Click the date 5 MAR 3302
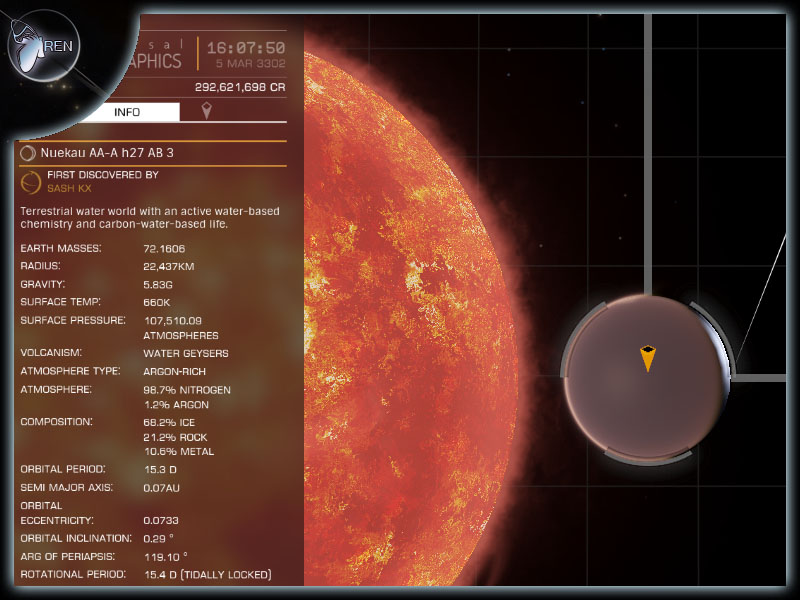This screenshot has height=600, width=800. click(x=250, y=63)
